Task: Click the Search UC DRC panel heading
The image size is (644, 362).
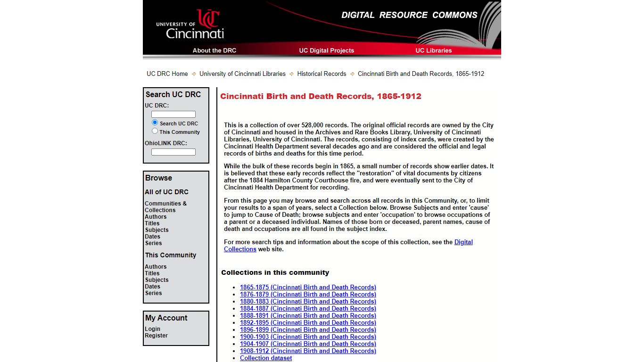Action: pos(173,94)
